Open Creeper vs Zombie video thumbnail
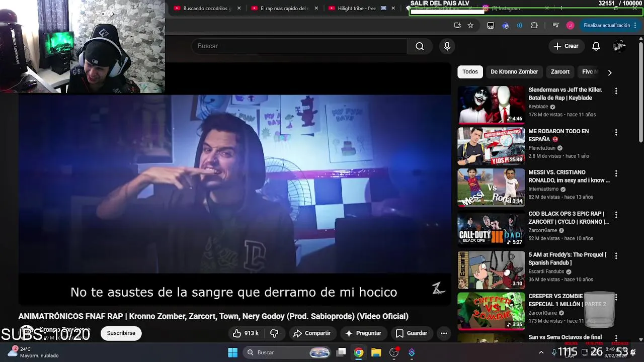644x362 pixels. [x=491, y=311]
